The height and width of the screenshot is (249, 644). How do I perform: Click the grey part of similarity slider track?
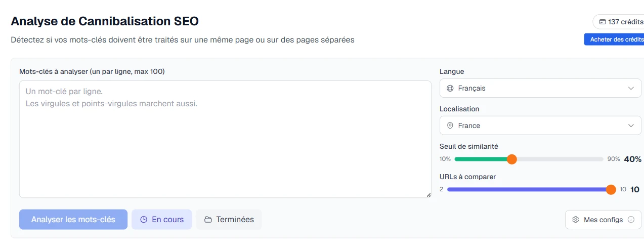tap(560, 159)
